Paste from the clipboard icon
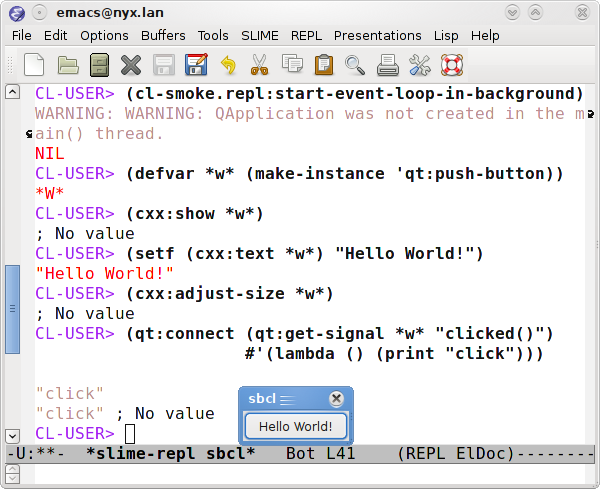 click(324, 66)
